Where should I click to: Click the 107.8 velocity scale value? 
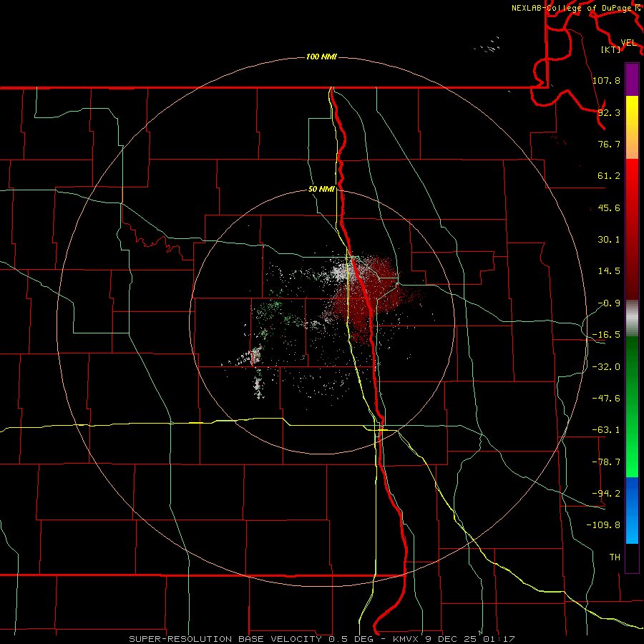click(606, 80)
